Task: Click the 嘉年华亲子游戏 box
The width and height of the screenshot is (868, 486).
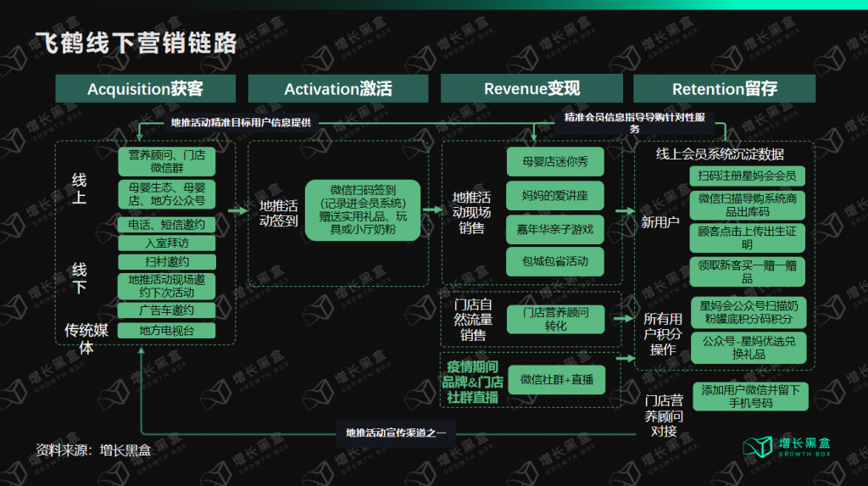Action: pyautogui.click(x=555, y=229)
